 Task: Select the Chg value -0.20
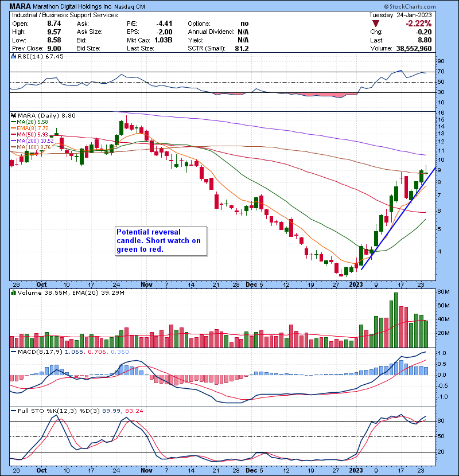coord(424,32)
